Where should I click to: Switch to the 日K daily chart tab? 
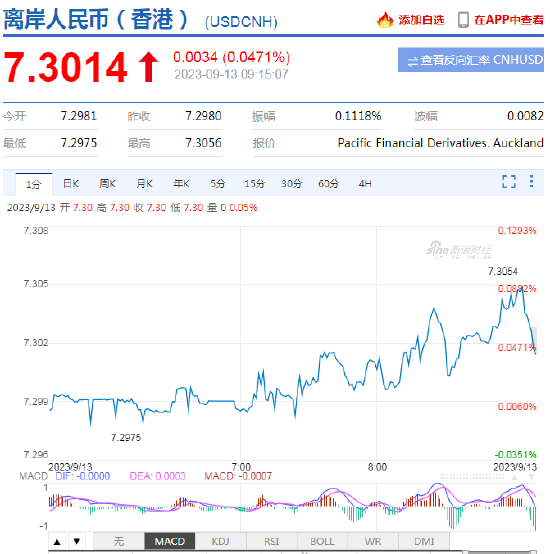pyautogui.click(x=71, y=184)
